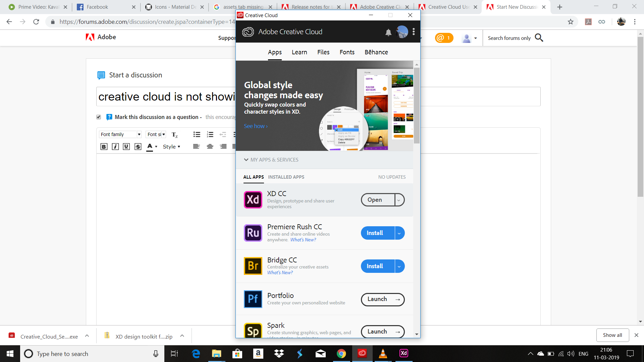The image size is (644, 362).
Task: Switch to INSTALLED APPS tab
Action: coord(286,177)
